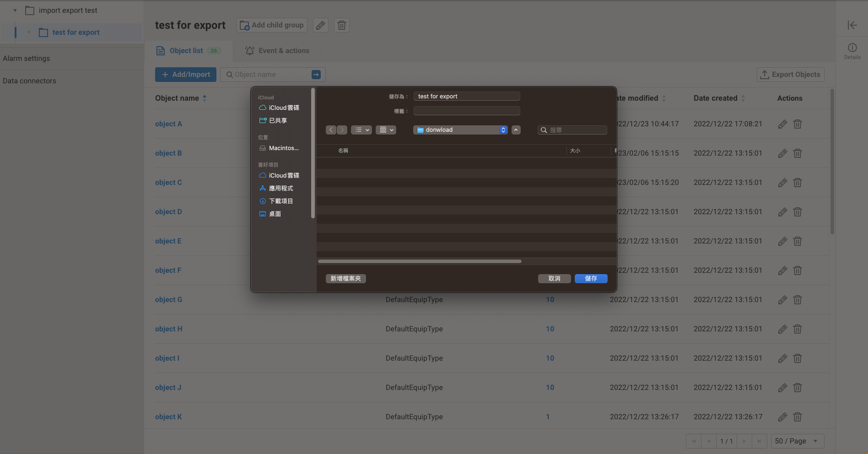
Task: Open the Details panel info icon
Action: (852, 48)
